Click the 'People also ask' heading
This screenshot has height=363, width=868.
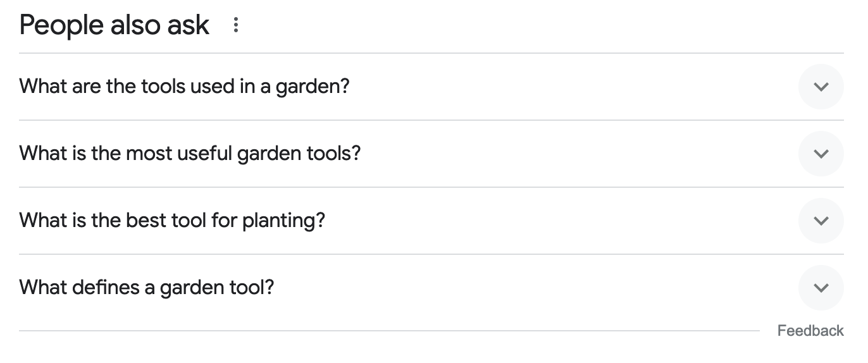(x=115, y=25)
